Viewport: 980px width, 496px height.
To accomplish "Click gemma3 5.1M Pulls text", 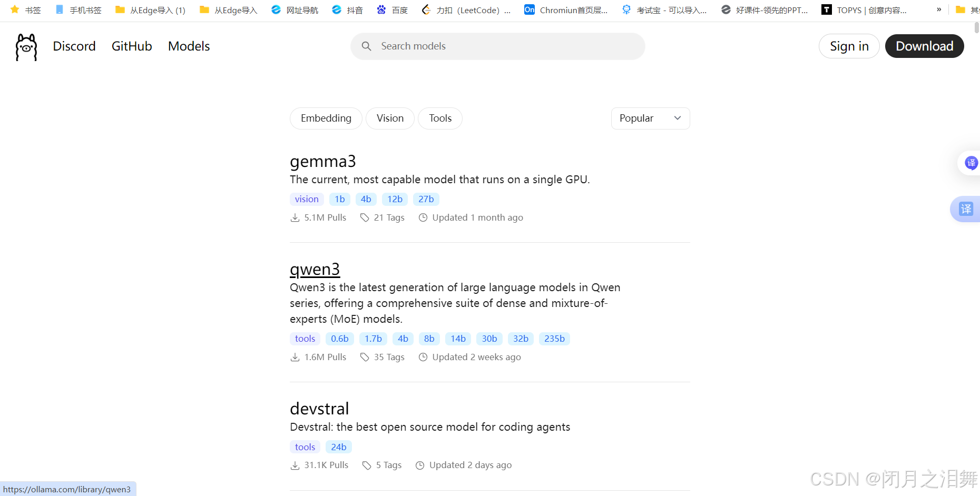I will coord(325,217).
